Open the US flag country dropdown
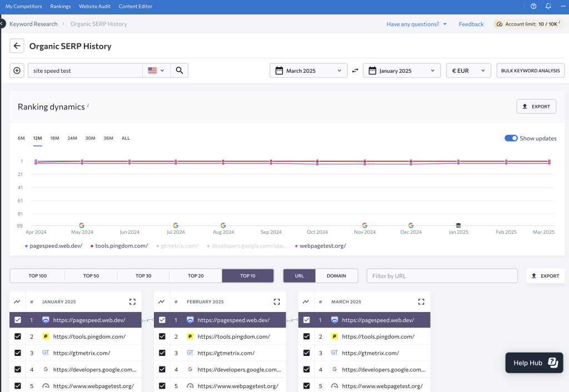Viewport: 569px width, 392px height. pos(156,71)
